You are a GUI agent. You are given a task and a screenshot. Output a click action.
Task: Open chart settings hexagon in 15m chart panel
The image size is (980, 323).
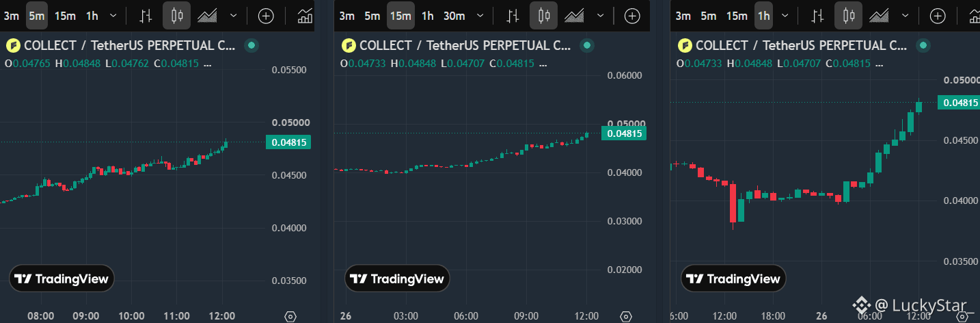625,316
